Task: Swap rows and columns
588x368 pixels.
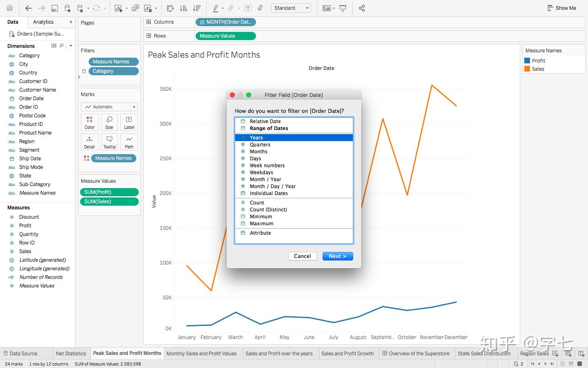Action: click(170, 8)
